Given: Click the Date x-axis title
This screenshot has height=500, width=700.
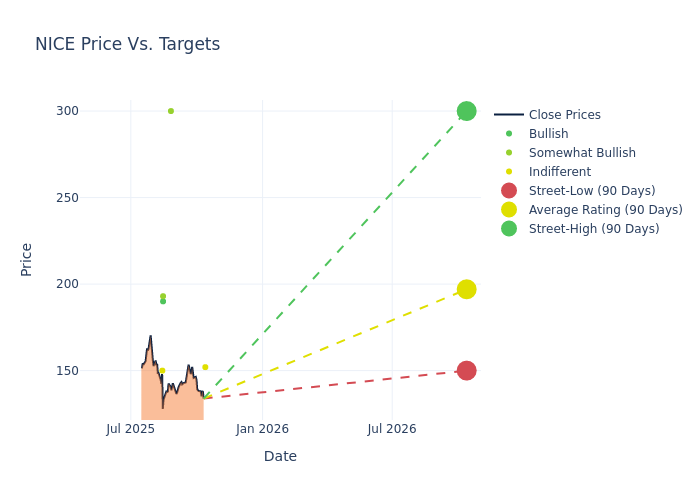Looking at the screenshot, I should 280,457.
